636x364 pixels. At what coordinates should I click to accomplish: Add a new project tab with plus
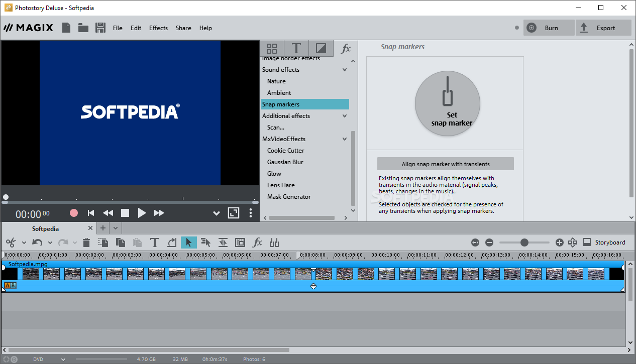click(102, 228)
